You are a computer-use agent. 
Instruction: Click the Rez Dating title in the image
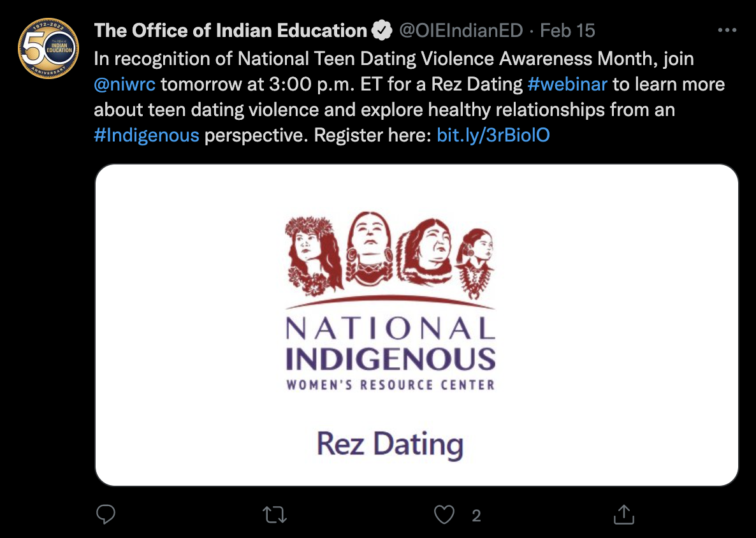[x=389, y=444]
